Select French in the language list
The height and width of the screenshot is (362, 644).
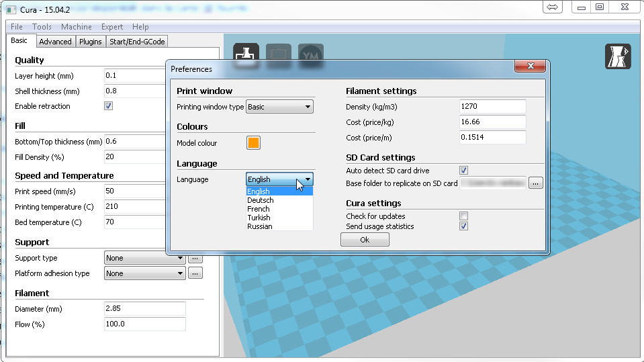(x=279, y=209)
